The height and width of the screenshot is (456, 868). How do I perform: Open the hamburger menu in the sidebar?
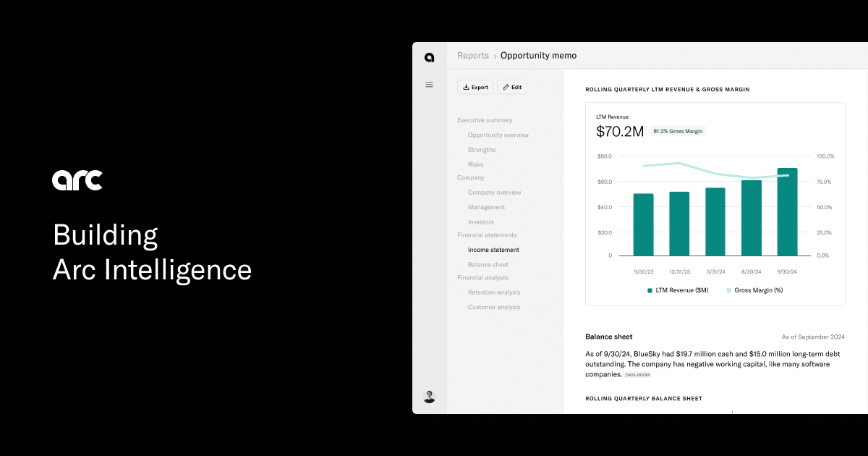(x=429, y=84)
